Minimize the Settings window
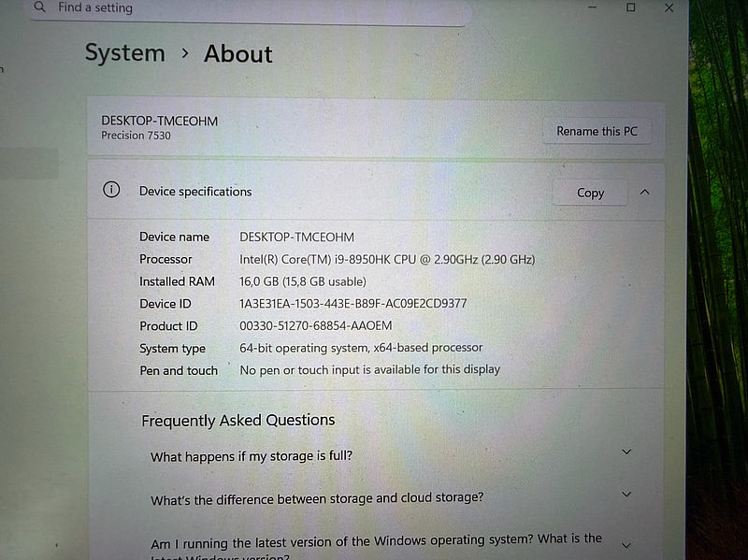 [x=592, y=7]
